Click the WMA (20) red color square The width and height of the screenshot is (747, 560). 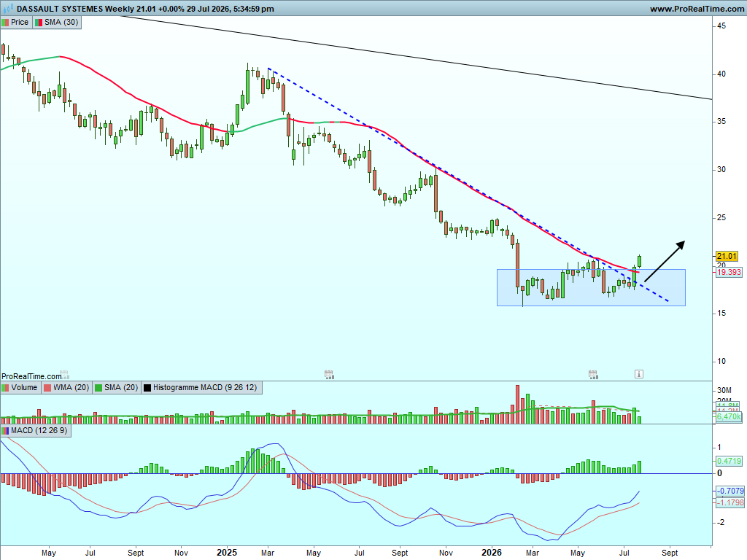coord(47,388)
